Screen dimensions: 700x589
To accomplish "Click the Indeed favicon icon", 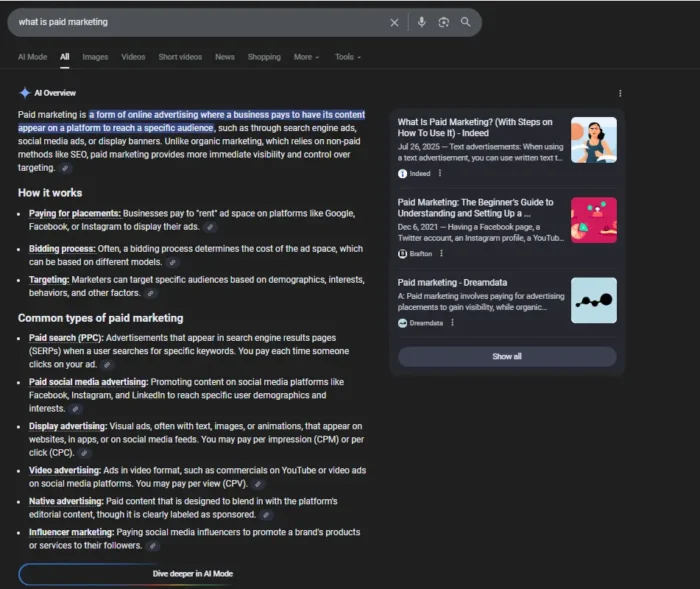I will tap(402, 174).
